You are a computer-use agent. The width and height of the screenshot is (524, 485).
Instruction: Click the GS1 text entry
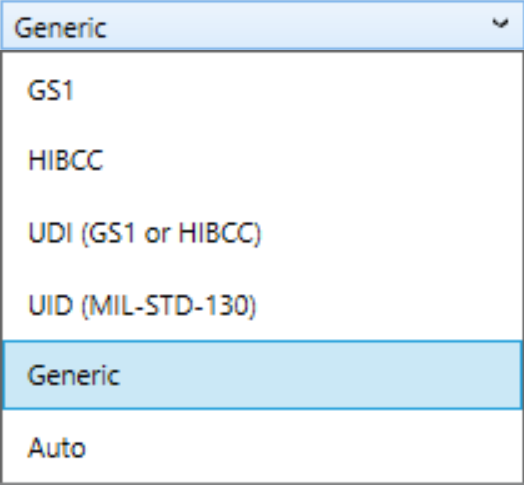point(50,90)
